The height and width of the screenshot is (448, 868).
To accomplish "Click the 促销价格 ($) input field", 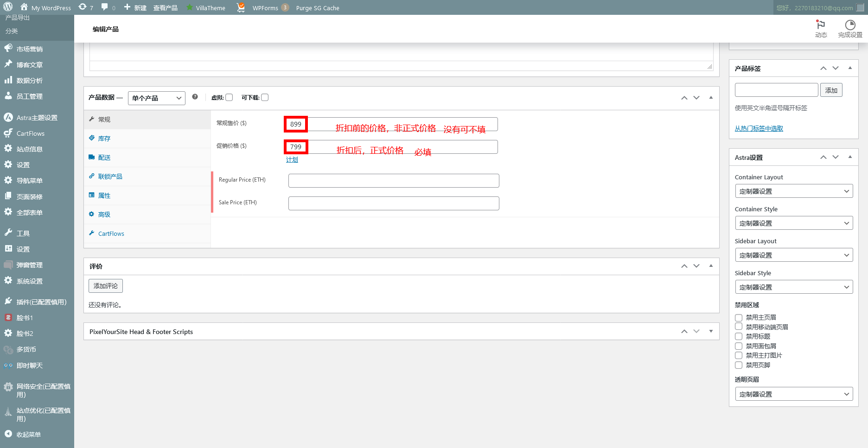I will (x=391, y=147).
